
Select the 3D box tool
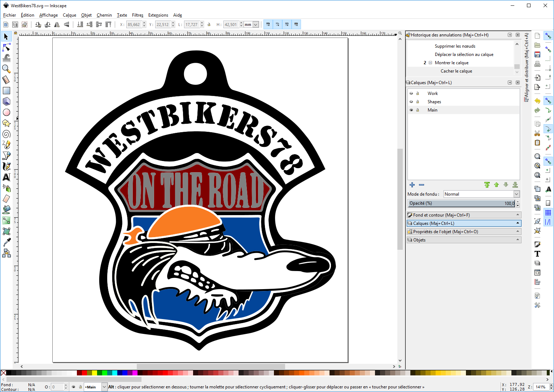coord(6,101)
